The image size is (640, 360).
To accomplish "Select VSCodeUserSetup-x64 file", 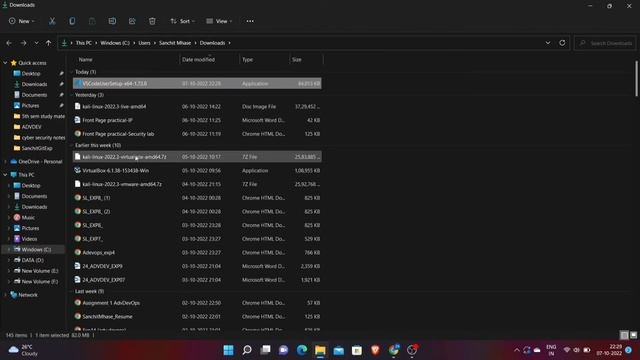I will (197, 83).
